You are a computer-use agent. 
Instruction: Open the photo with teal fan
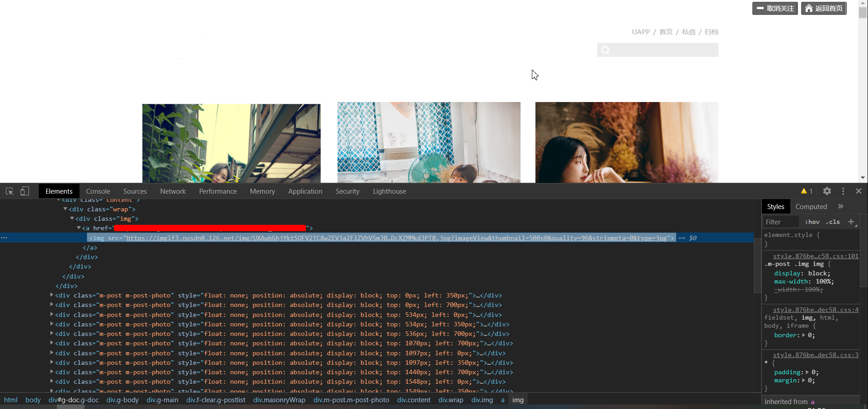pos(429,143)
